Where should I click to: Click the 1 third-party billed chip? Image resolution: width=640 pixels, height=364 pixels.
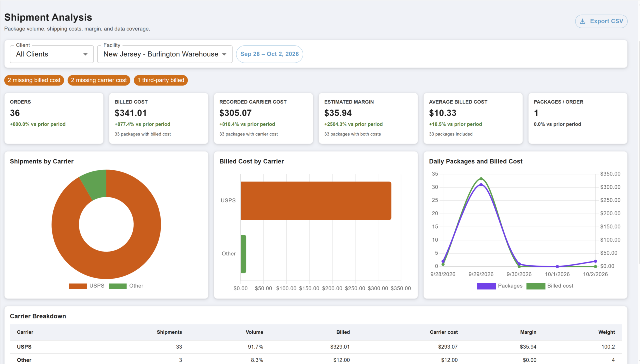point(161,80)
